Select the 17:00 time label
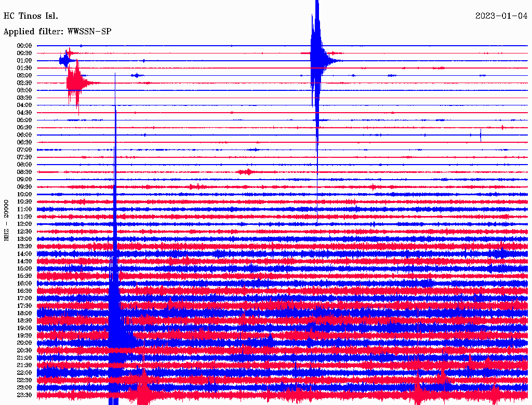532x405 pixels. click(24, 299)
